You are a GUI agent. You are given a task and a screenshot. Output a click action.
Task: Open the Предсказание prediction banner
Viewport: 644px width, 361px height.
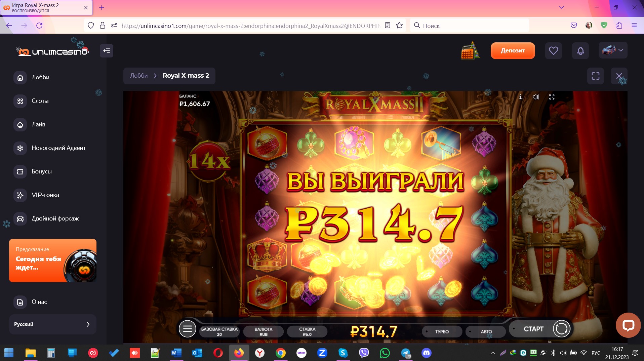tap(53, 260)
